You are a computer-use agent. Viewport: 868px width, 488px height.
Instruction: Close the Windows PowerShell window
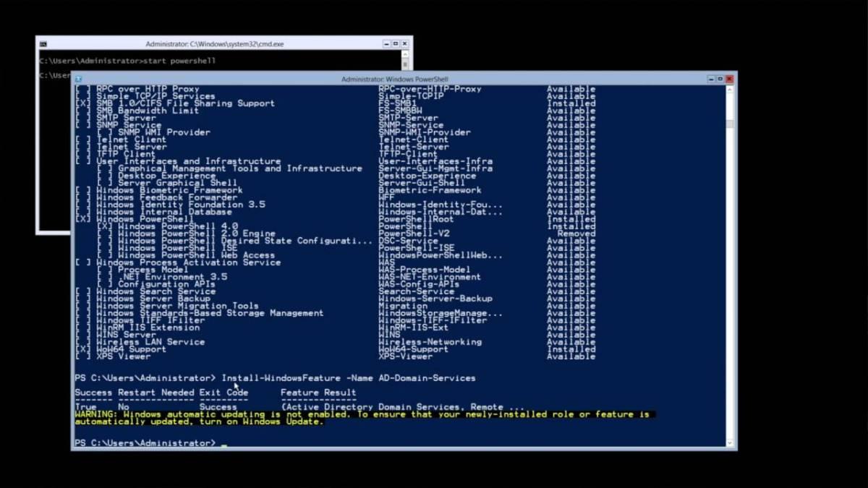click(x=729, y=79)
